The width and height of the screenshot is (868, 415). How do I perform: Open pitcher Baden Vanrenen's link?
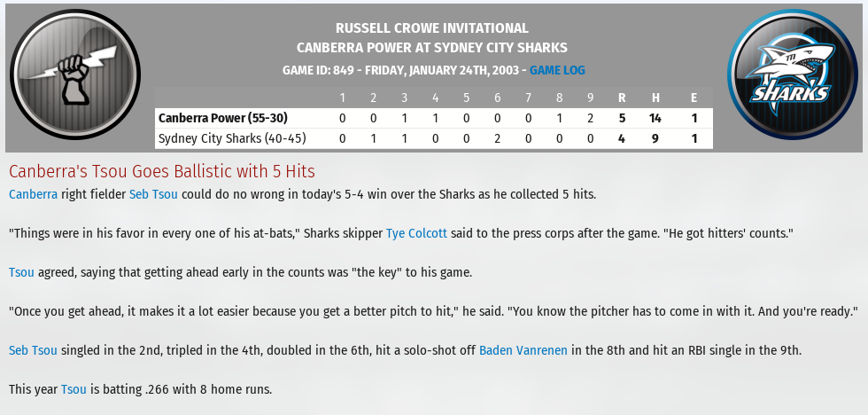tap(523, 350)
